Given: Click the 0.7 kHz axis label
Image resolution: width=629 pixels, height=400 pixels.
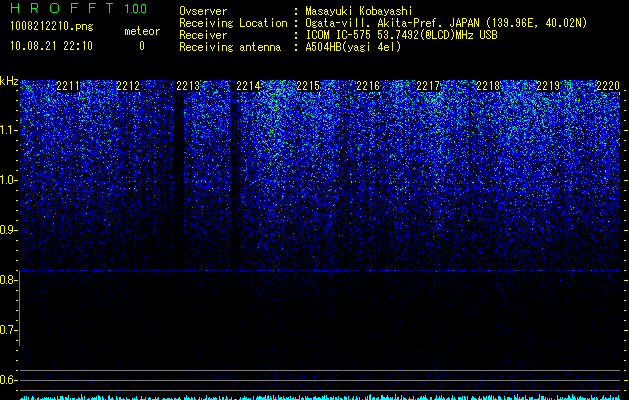Looking at the screenshot, I should (9, 330).
